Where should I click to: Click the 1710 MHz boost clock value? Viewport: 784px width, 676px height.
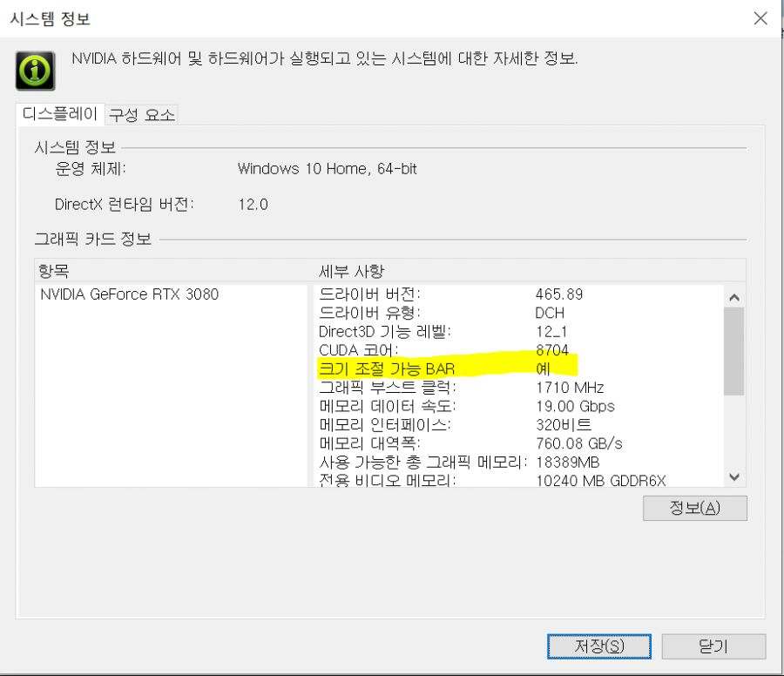(570, 388)
